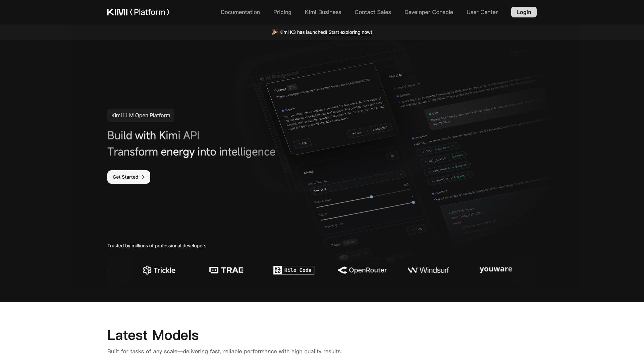
Task: Click the 'Latest Models' heading
Action: click(153, 335)
